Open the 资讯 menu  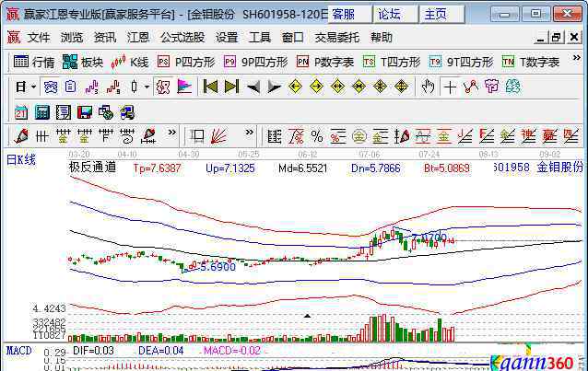coord(105,38)
